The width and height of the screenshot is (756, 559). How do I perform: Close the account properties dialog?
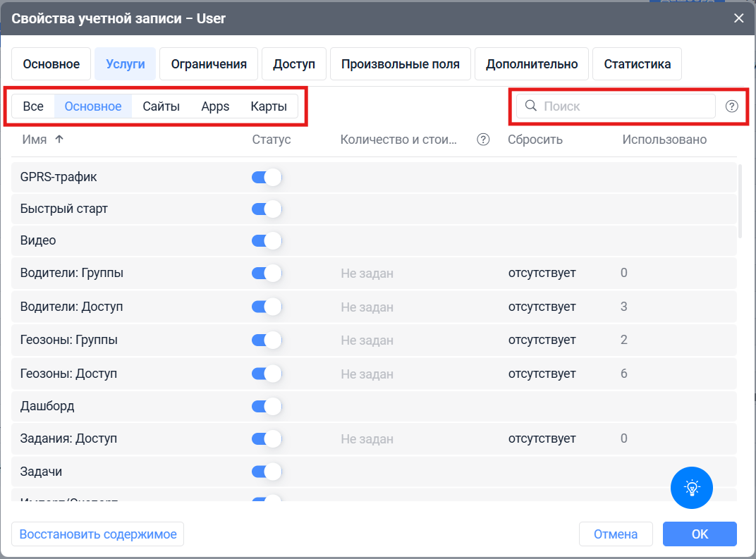click(x=738, y=18)
